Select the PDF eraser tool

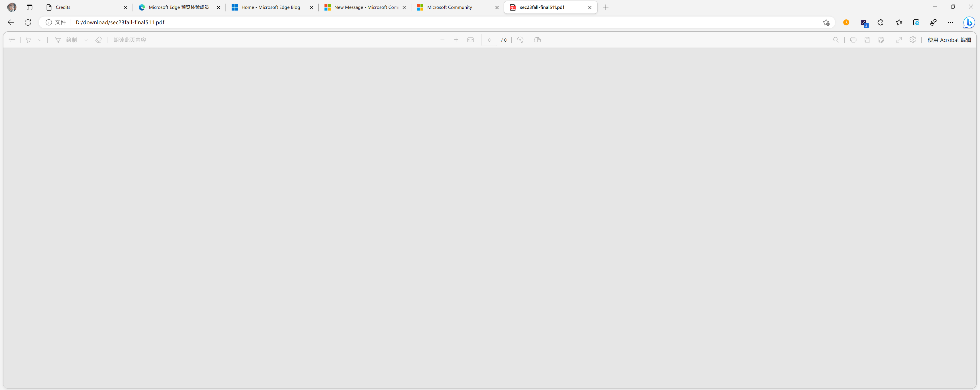click(99, 40)
